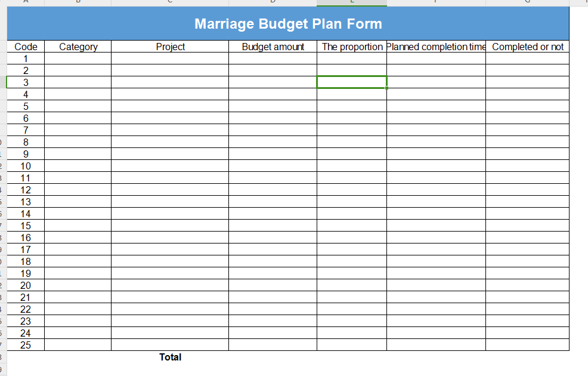This screenshot has height=376, width=588.
Task: Select the Code header cell
Action: point(26,47)
